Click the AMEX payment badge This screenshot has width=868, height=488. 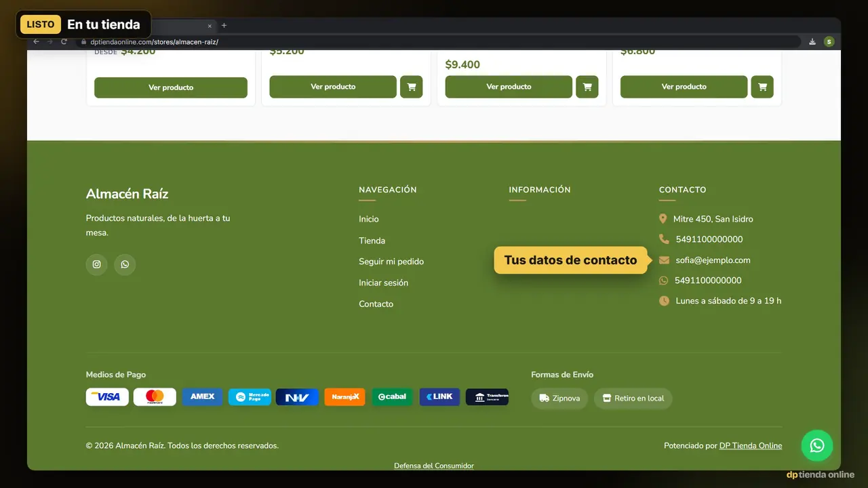(202, 397)
